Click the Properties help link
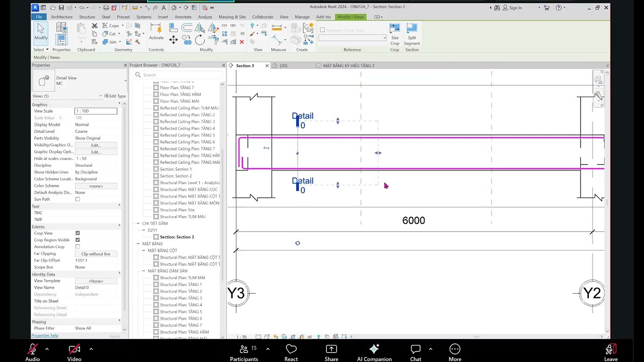The image size is (644, 362). [x=45, y=335]
